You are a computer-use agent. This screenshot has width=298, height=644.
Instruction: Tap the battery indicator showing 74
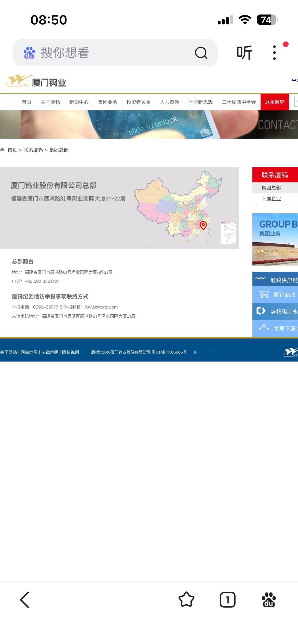point(267,20)
